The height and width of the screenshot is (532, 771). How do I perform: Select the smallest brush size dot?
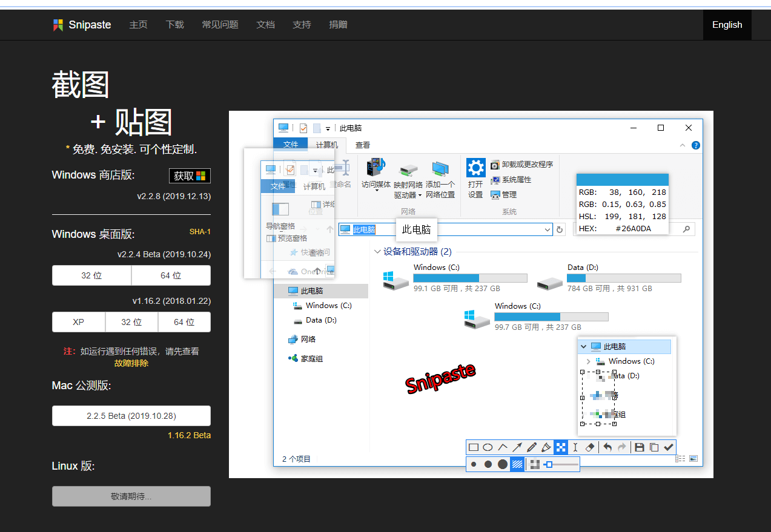474,464
